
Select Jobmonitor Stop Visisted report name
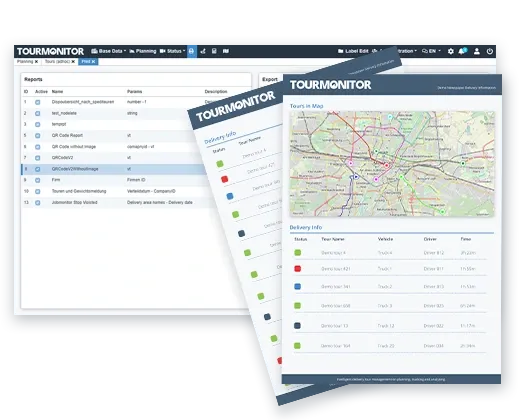pyautogui.click(x=74, y=202)
